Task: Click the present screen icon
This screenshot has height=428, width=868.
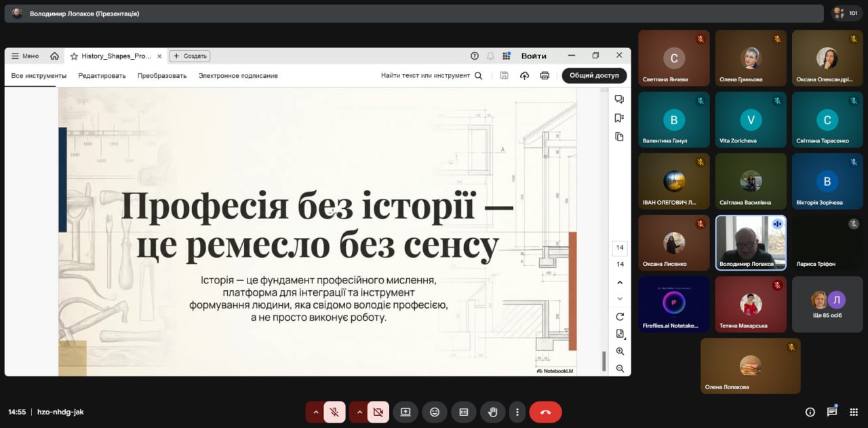Action: coord(406,412)
